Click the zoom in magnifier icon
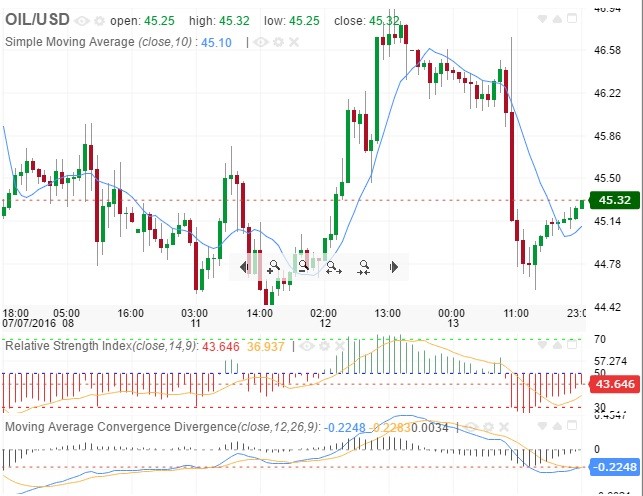This screenshot has height=496, width=643. tap(273, 267)
